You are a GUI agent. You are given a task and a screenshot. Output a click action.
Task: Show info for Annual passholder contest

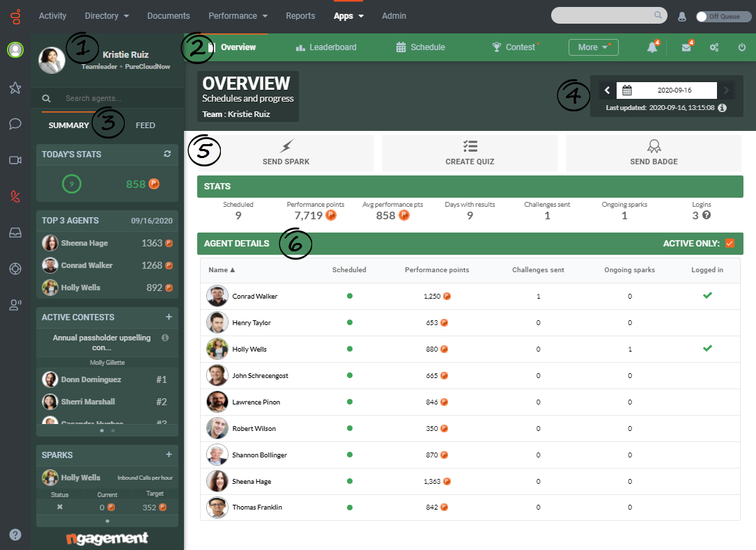pos(165,338)
